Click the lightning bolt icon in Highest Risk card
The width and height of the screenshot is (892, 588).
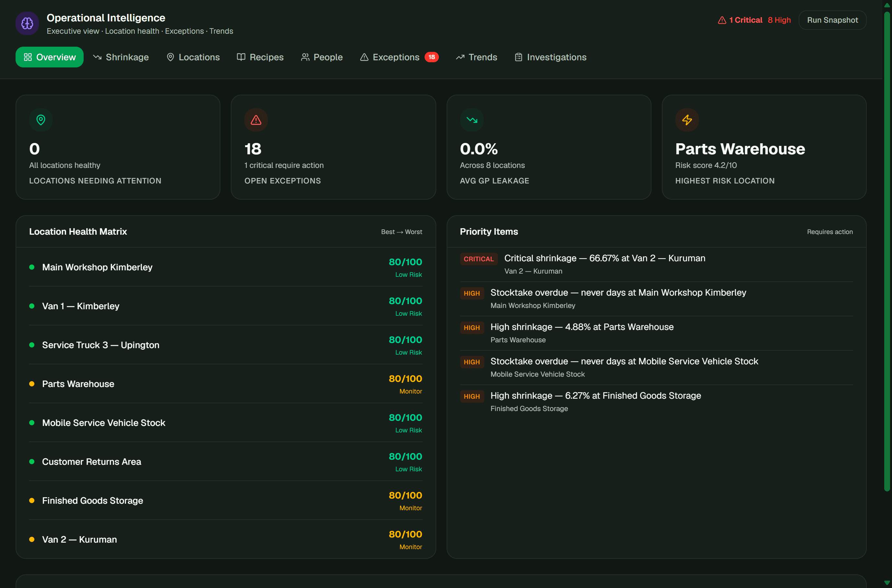coord(687,120)
